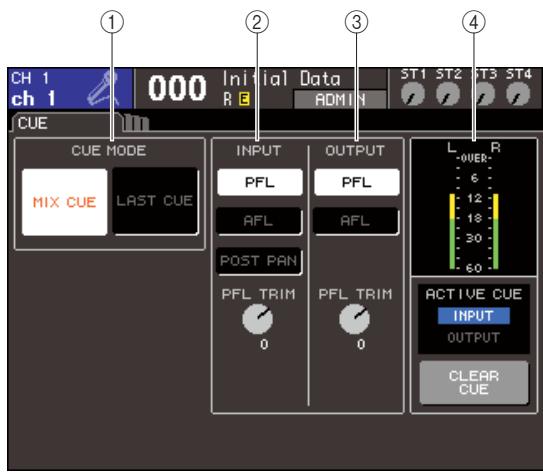Open the scene number 000 field

coord(177,88)
